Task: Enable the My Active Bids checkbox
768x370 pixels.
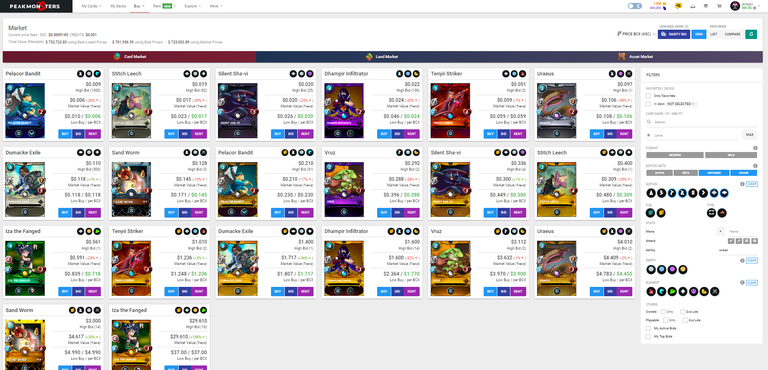Action: [648, 328]
